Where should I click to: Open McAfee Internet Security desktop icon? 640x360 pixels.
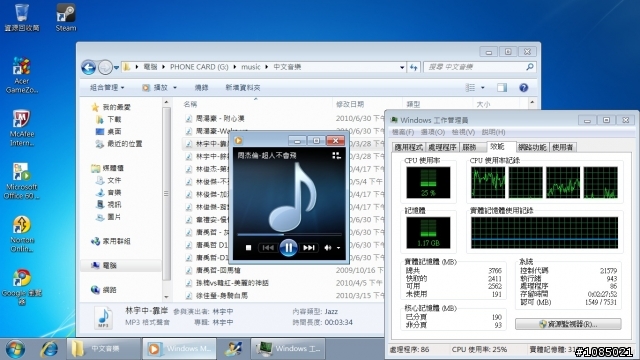click(x=22, y=128)
